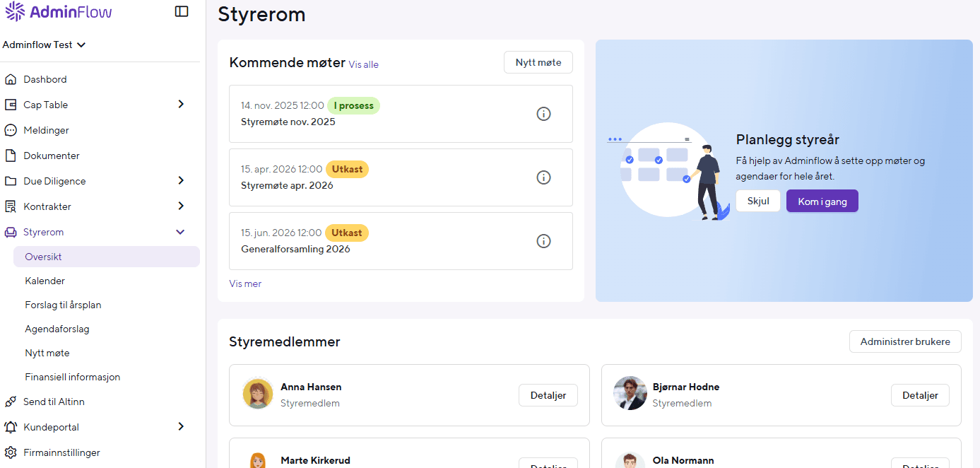
Task: Click the Planlegg styreår illustration
Action: coord(669,172)
